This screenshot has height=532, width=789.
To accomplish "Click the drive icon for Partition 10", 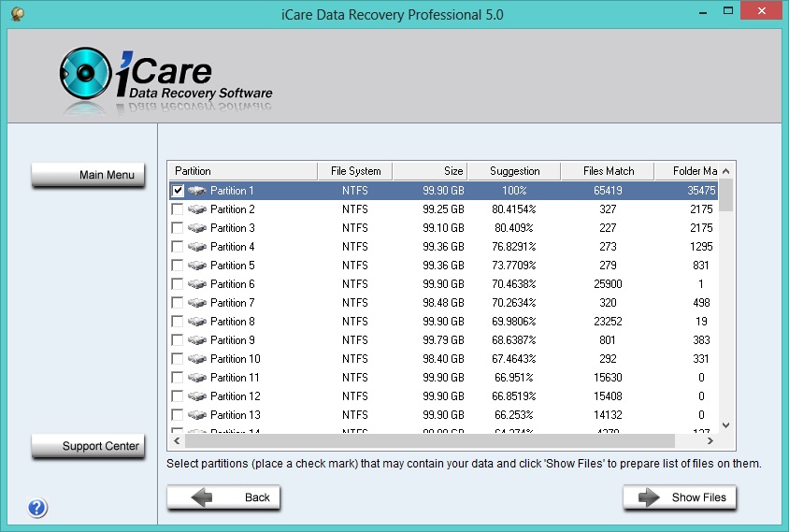I will (196, 359).
